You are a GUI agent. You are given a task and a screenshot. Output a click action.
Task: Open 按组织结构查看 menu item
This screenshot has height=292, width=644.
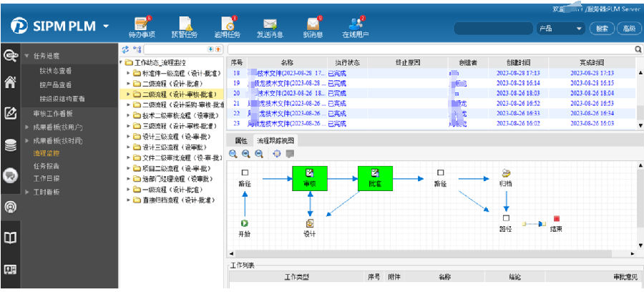[x=62, y=99]
